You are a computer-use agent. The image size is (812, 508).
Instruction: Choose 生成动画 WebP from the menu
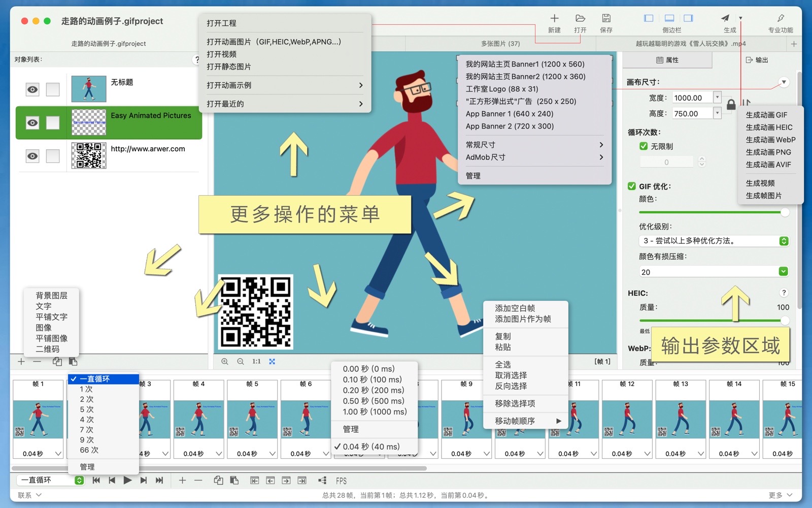[x=770, y=140]
